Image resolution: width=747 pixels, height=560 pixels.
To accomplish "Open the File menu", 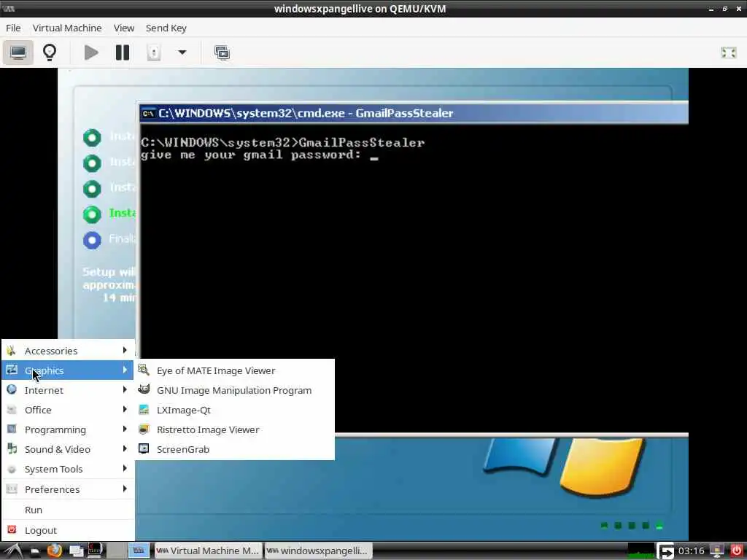I will coord(13,28).
